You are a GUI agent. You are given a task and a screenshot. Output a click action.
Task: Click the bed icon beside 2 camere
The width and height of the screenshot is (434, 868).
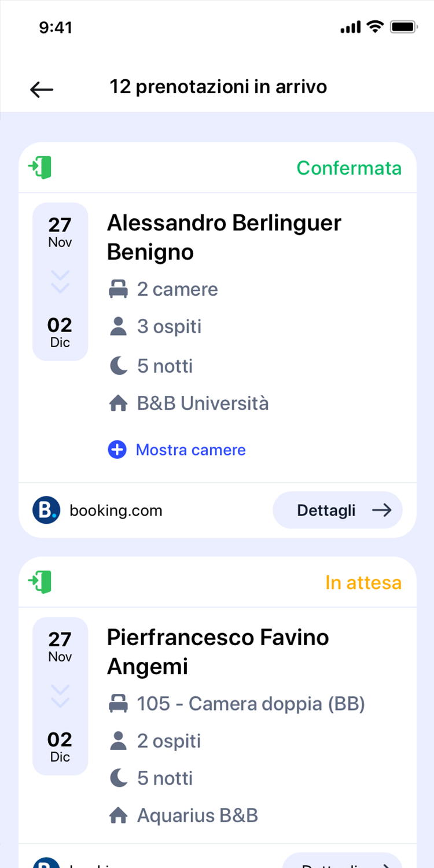tap(118, 289)
